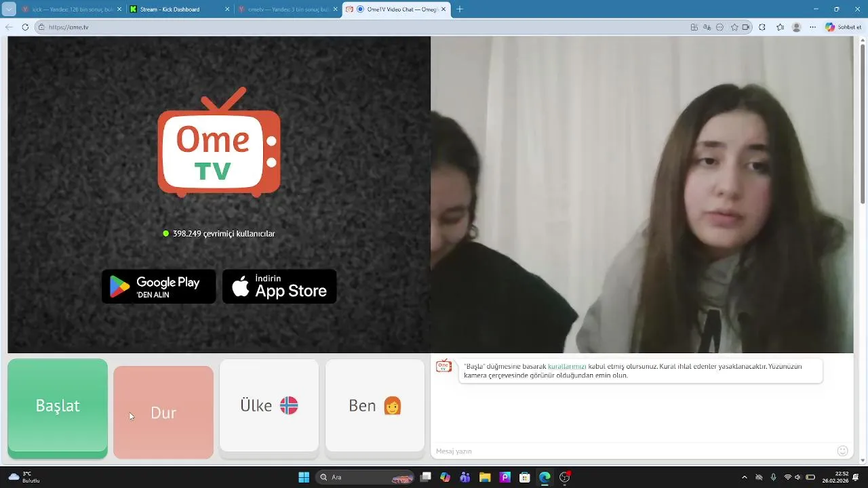Viewport: 868px width, 488px height.
Task: Open the volume tray icon
Action: coord(797,477)
